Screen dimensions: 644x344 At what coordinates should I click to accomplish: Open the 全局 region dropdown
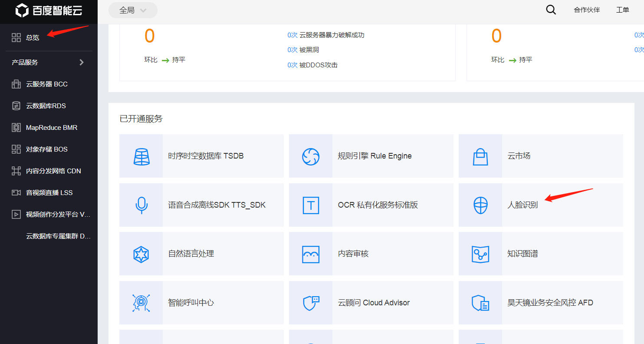pos(133,10)
